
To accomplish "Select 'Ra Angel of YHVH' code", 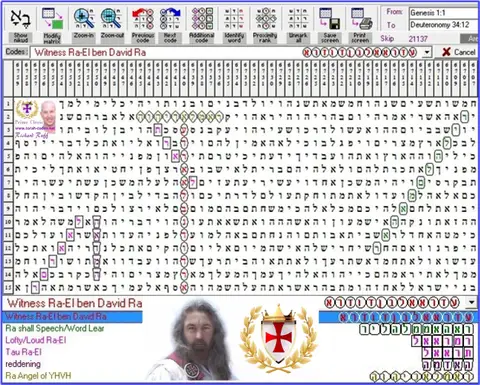I will (x=38, y=376).
